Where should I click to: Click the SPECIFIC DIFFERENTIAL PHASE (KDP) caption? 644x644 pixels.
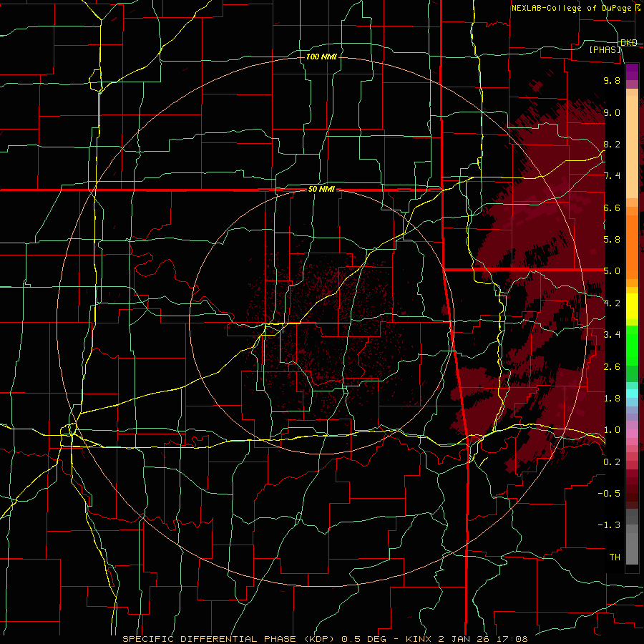tap(229, 639)
